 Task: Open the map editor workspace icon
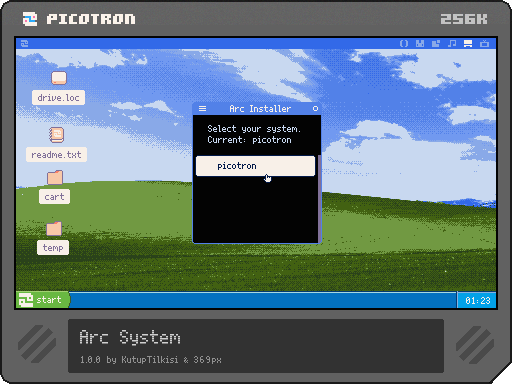coord(436,43)
